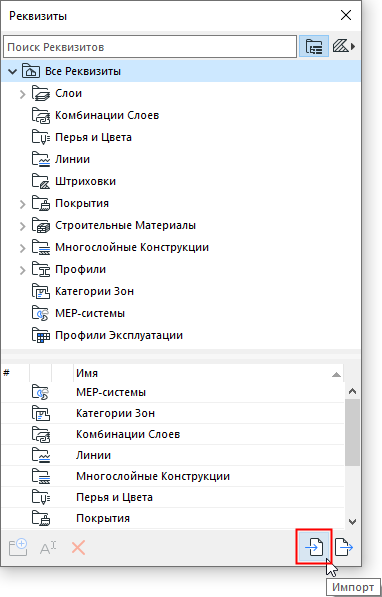Click the red delete X icon
Screen dimensions: 382x597
78,548
